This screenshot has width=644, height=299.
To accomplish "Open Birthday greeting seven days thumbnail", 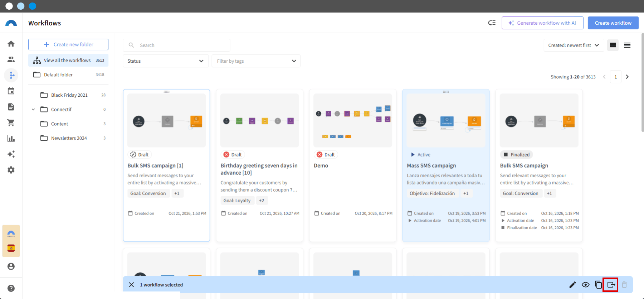I will tap(259, 120).
